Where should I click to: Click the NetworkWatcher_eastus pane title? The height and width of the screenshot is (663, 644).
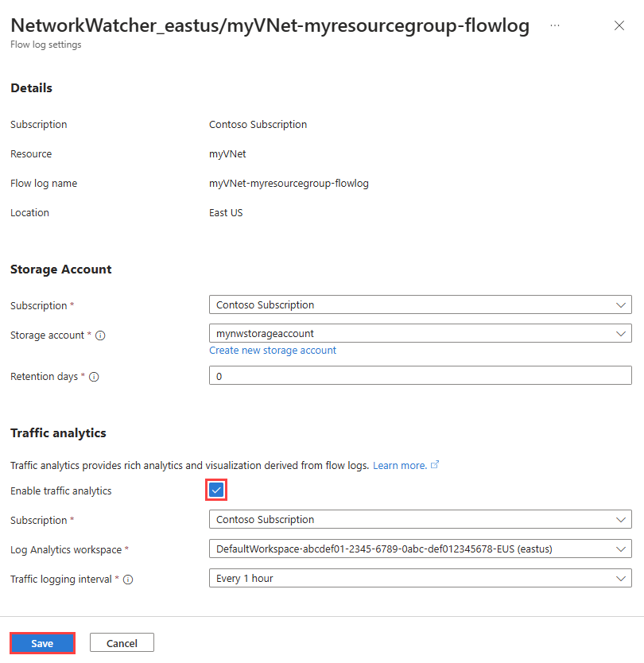point(270,25)
